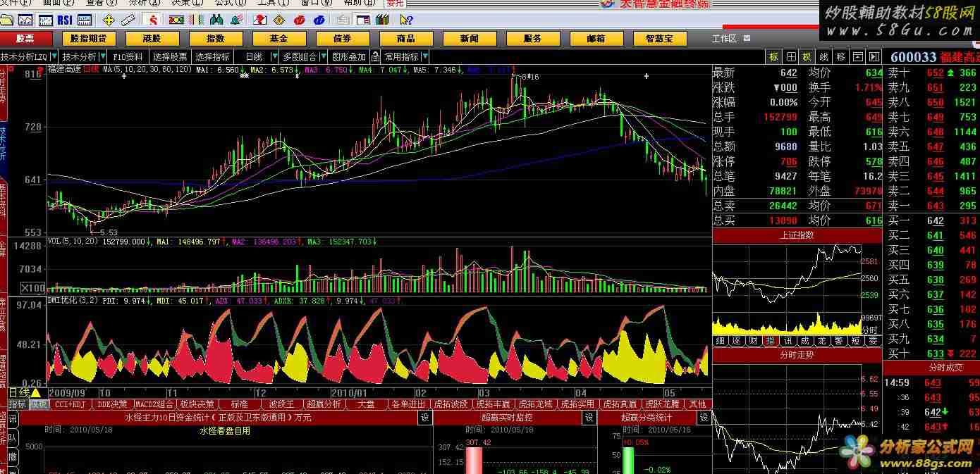
Task: Click the 设 settings box on 超赢实时监控 panel
Action: click(589, 418)
